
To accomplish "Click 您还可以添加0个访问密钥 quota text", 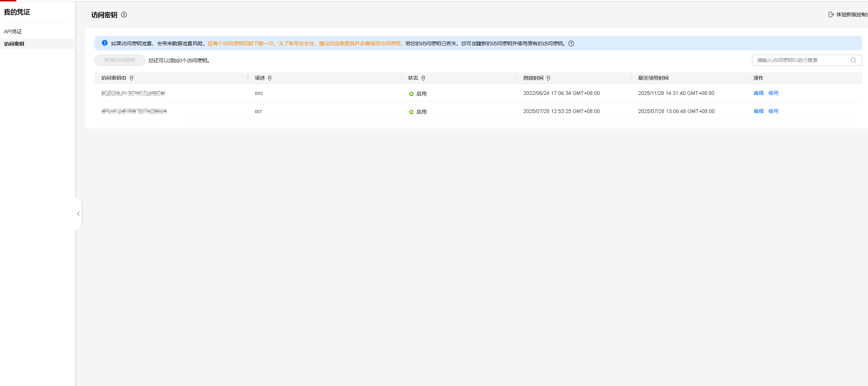I will tap(179, 60).
